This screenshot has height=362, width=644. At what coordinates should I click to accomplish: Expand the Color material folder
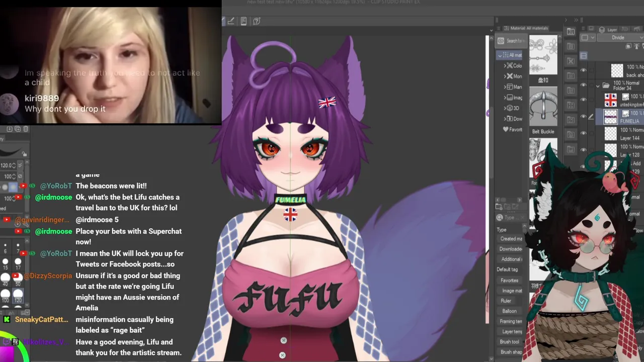(505, 65)
